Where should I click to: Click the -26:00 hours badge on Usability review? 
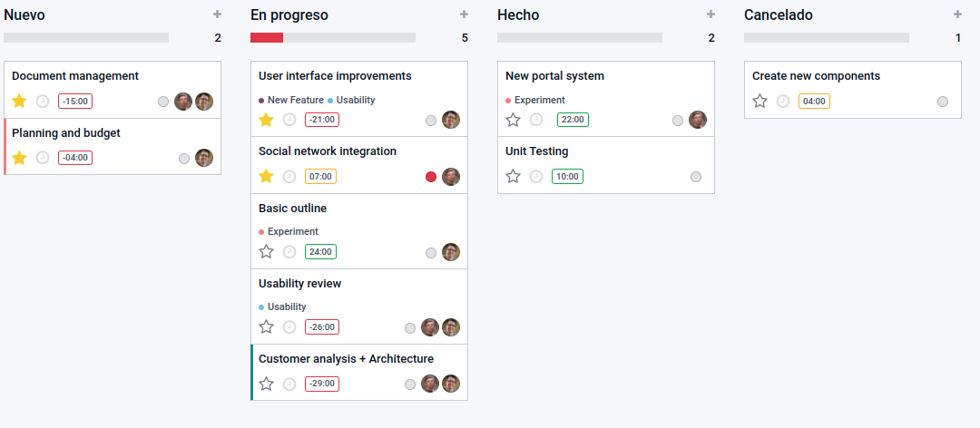322,326
